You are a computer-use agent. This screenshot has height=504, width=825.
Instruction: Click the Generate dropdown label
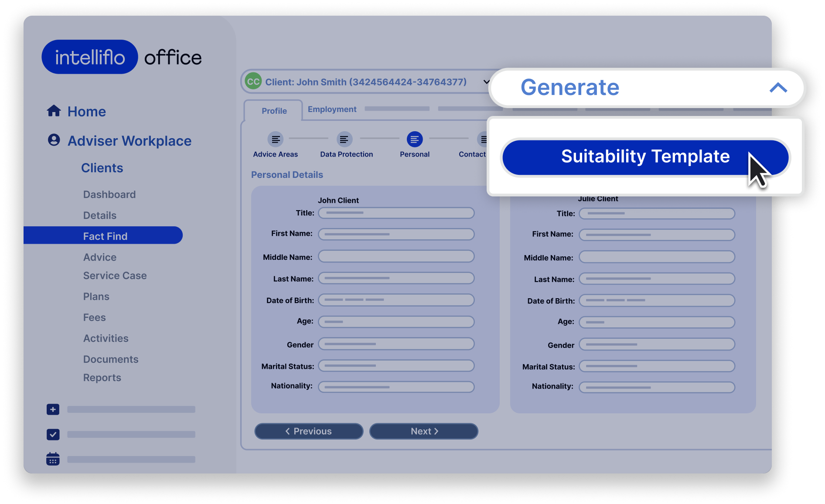tap(570, 88)
